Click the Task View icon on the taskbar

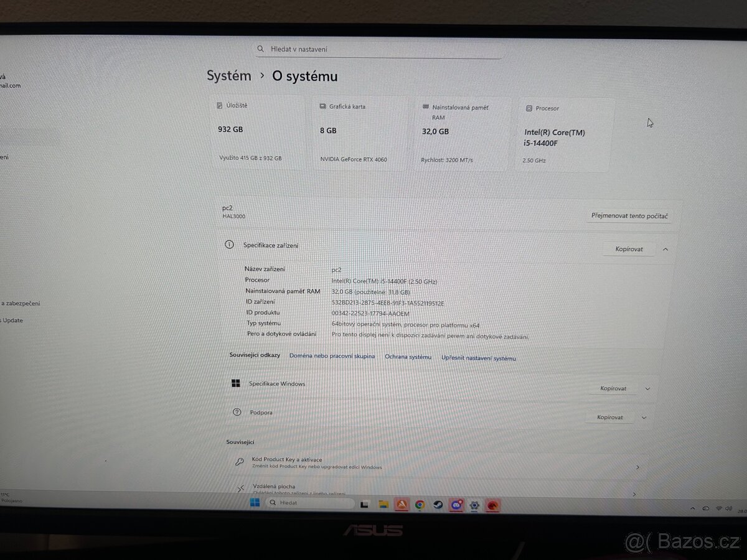click(x=365, y=504)
